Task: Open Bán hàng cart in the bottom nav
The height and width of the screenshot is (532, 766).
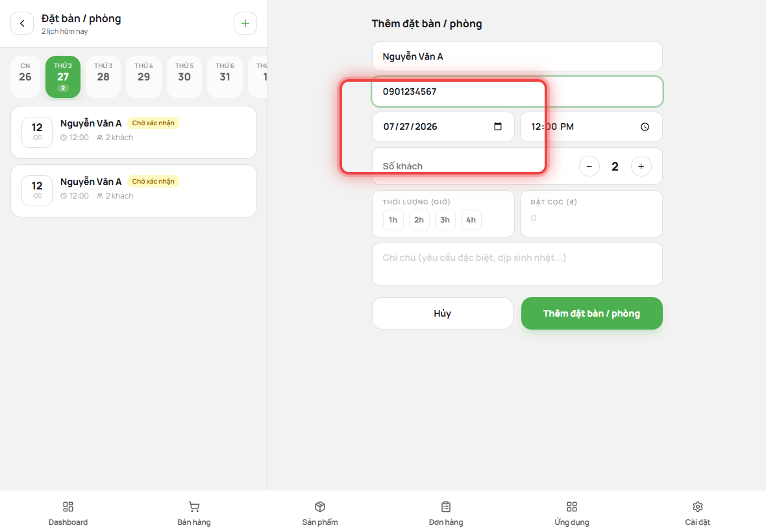Action: pos(194,513)
